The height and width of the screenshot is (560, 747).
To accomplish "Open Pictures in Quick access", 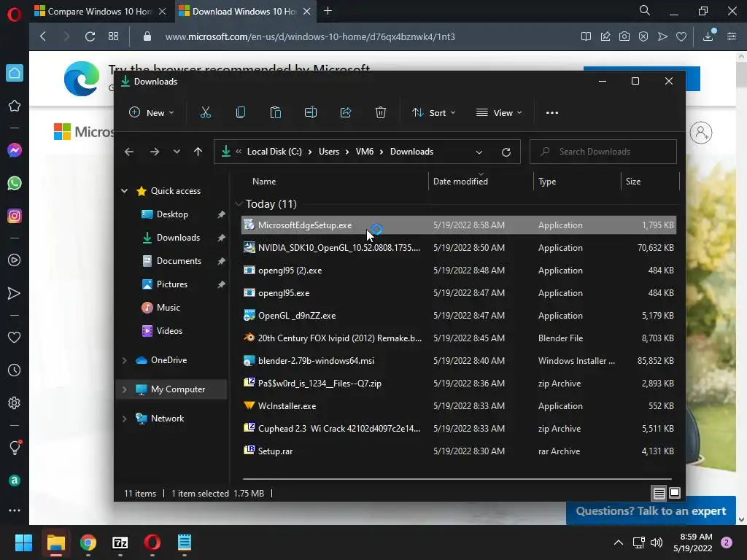I will coord(171,284).
